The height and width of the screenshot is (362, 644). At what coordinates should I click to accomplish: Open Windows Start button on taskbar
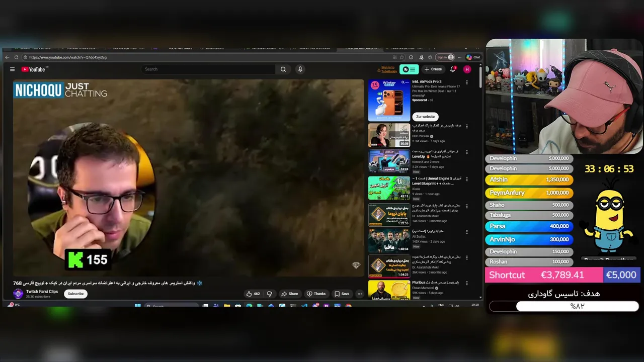tap(137, 305)
